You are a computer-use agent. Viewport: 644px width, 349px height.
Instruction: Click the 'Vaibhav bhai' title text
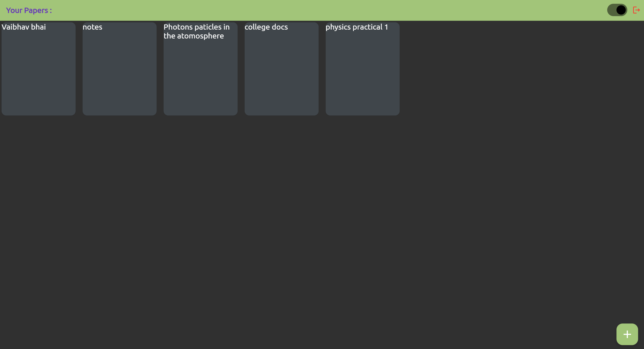[x=24, y=27]
